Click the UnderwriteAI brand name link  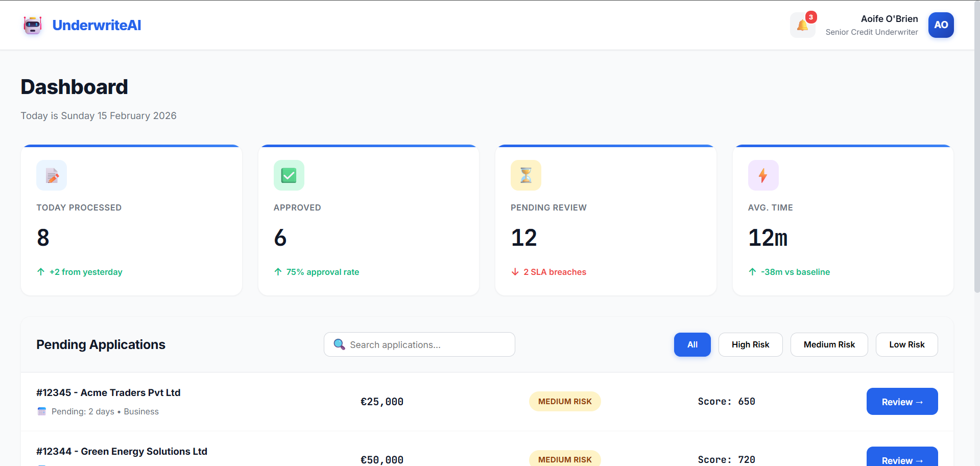point(97,25)
